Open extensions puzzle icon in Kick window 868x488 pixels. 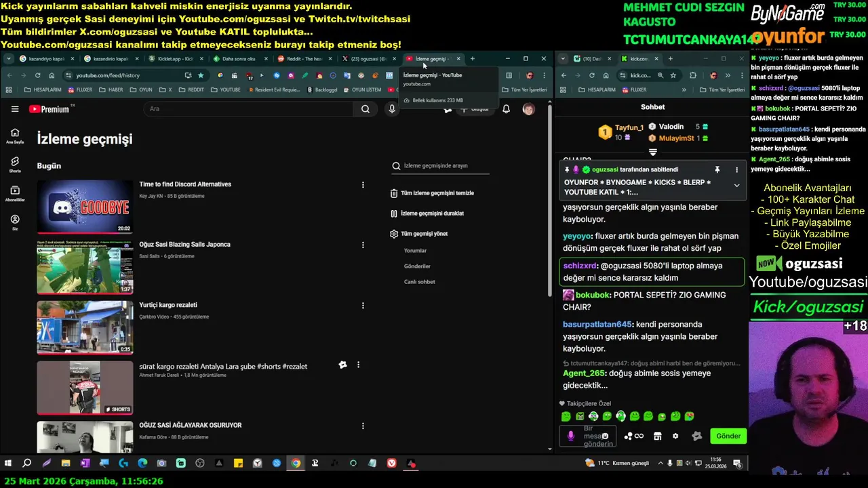693,75
